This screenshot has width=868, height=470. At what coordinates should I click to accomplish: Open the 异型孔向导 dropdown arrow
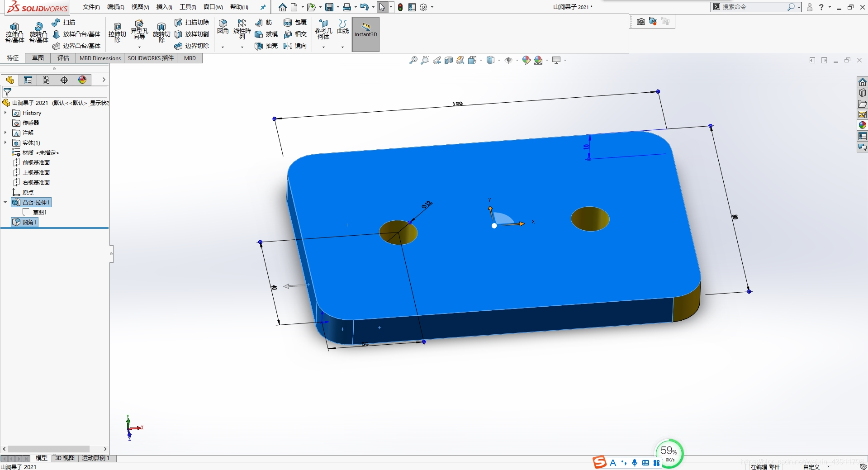click(x=139, y=47)
